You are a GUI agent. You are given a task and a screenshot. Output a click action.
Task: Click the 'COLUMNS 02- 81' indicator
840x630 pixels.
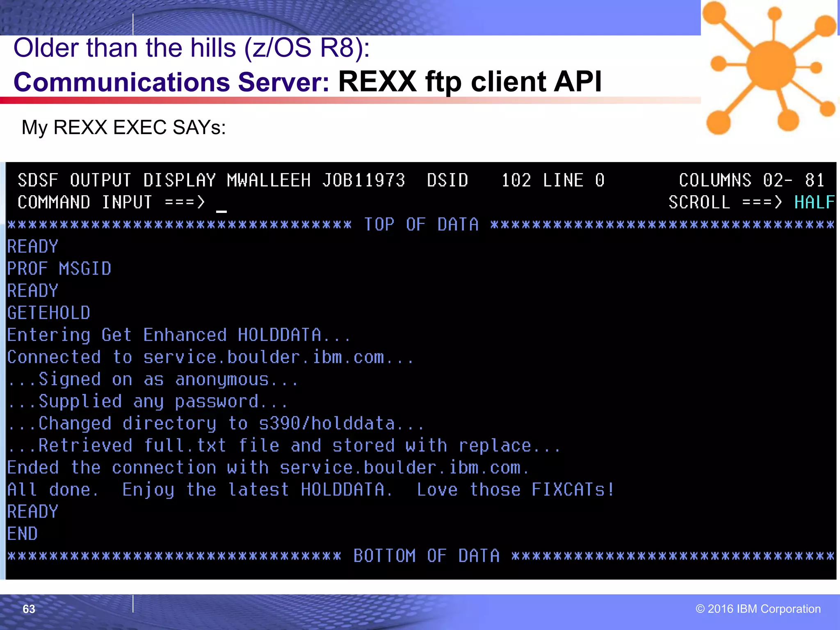click(752, 180)
